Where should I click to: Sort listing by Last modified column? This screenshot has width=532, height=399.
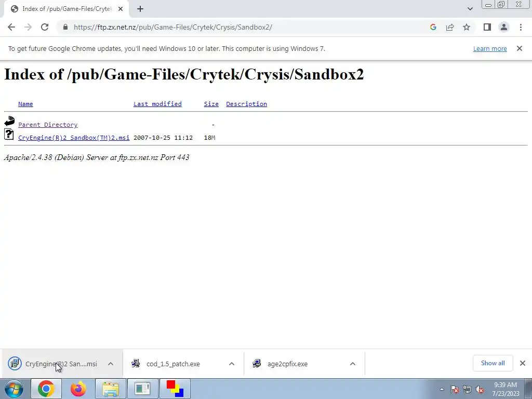157,104
